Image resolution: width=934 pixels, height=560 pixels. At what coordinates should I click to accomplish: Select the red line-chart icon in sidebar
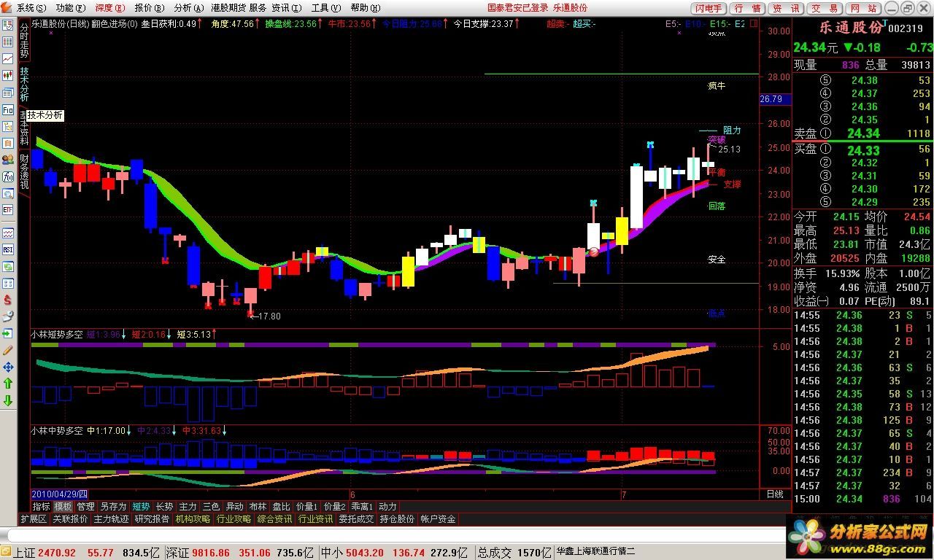click(7, 58)
